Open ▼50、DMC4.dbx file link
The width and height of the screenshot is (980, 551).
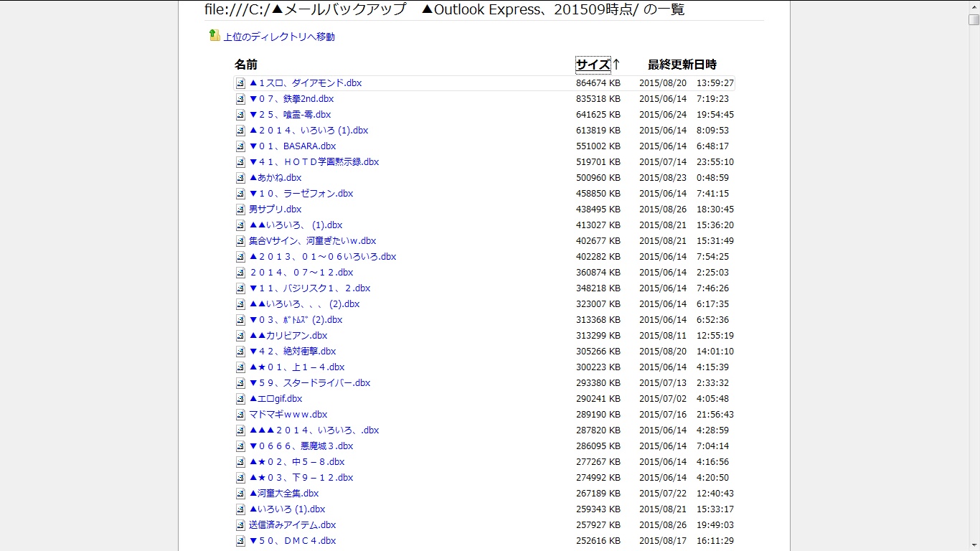tap(292, 541)
